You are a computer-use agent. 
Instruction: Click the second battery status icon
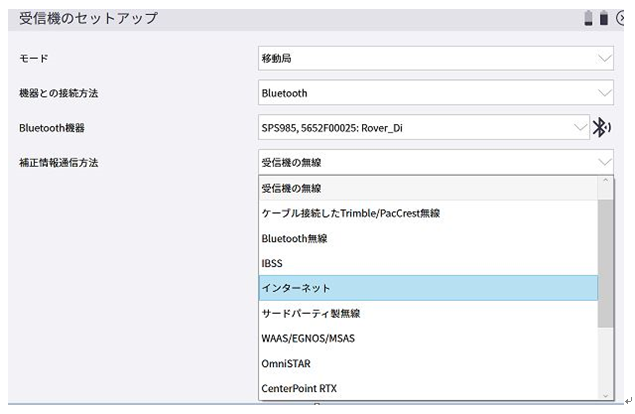click(604, 19)
